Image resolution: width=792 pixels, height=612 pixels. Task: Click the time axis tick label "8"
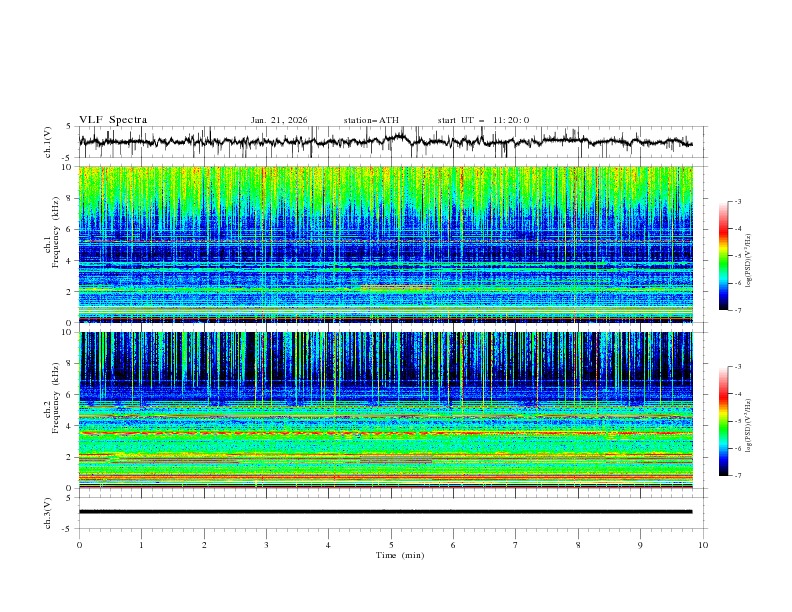pyautogui.click(x=578, y=545)
